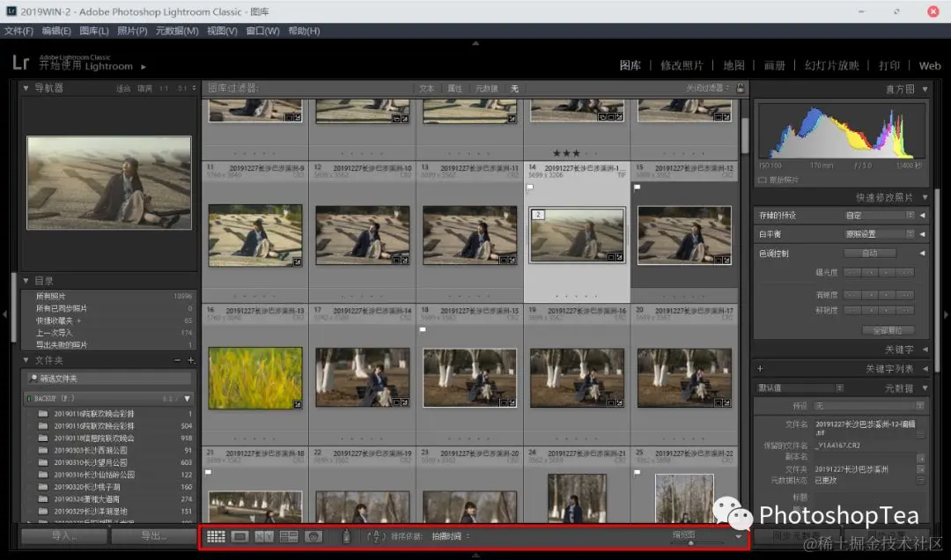This screenshot has height=560, width=951.
Task: Toggle flag on thumbnail 15
Action: point(637,188)
